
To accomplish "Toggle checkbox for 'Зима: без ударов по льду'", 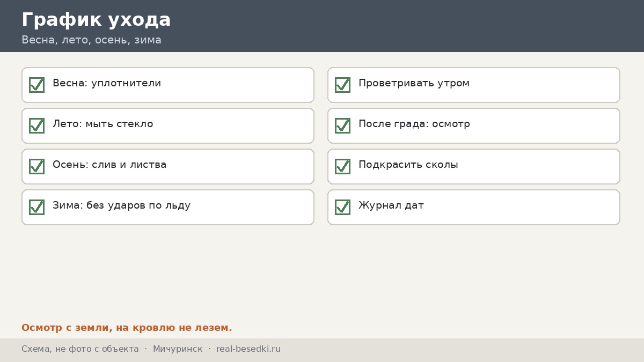I will pyautogui.click(x=36, y=207).
